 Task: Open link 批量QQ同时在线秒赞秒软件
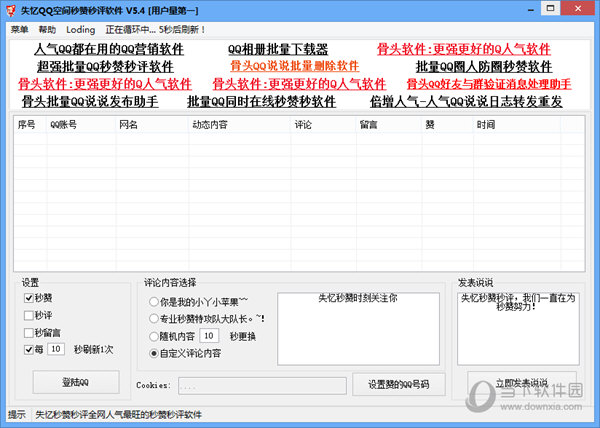pyautogui.click(x=261, y=101)
